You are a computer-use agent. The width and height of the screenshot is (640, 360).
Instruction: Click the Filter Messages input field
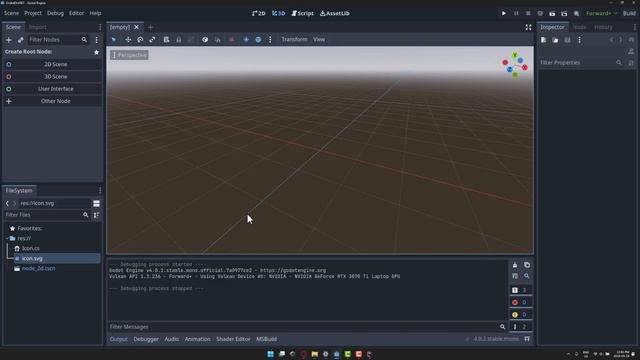(302, 327)
